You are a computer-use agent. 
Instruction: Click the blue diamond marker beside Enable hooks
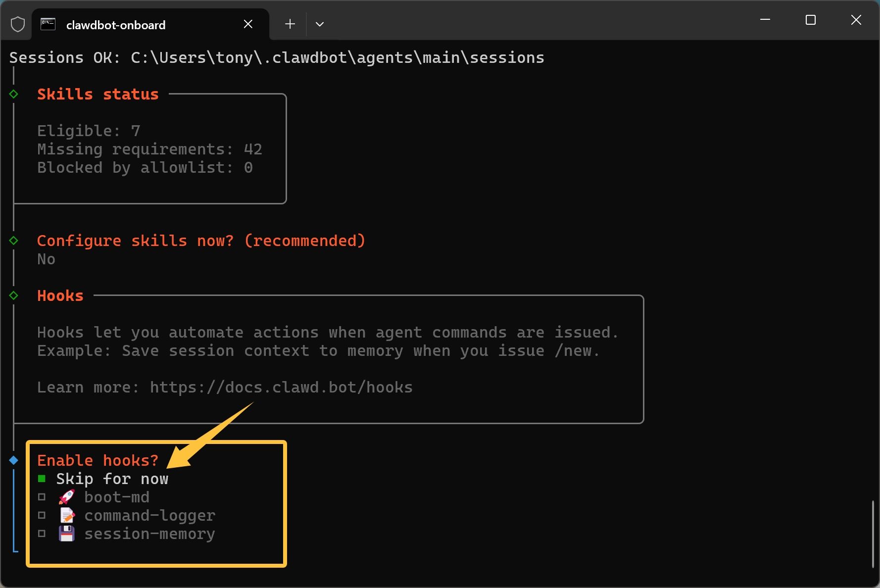pyautogui.click(x=14, y=460)
